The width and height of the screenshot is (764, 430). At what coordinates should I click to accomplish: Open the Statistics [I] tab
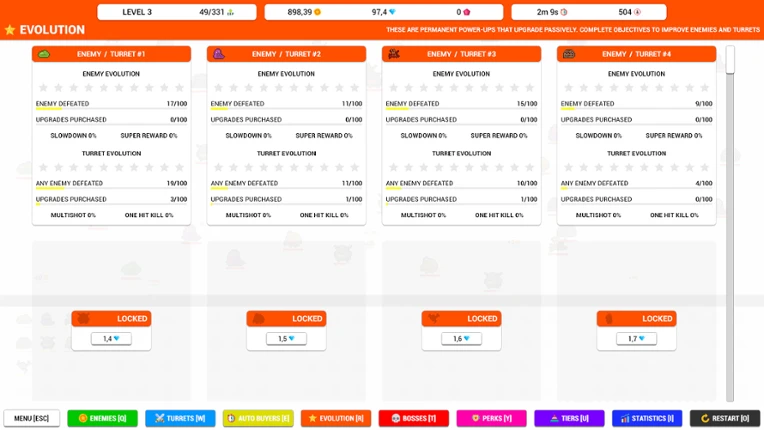647,418
